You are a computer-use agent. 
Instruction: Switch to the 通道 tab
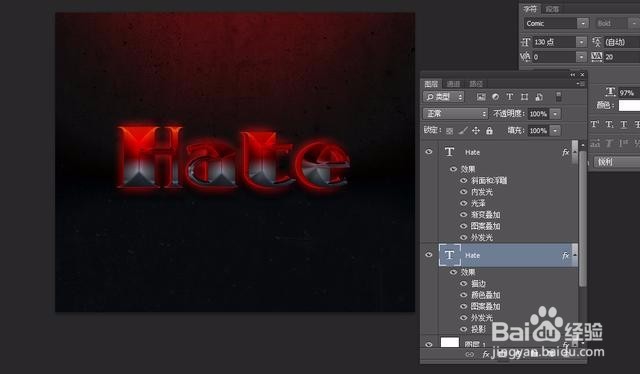[453, 84]
